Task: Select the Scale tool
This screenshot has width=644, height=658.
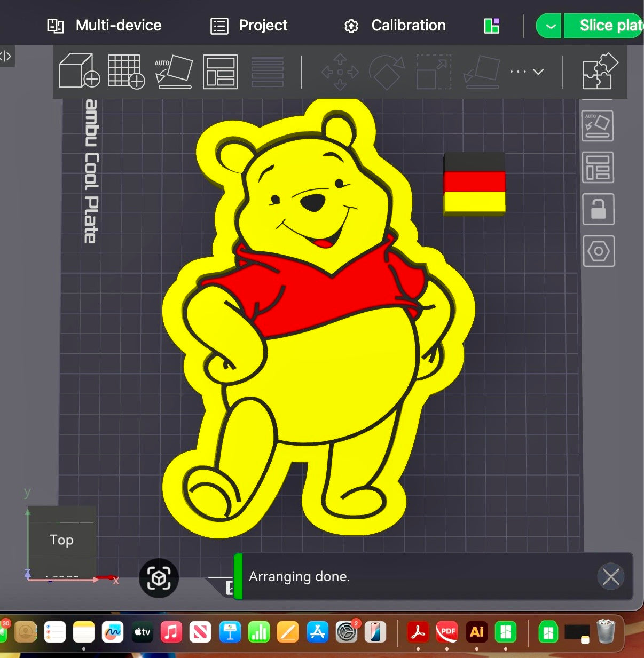Action: [434, 72]
